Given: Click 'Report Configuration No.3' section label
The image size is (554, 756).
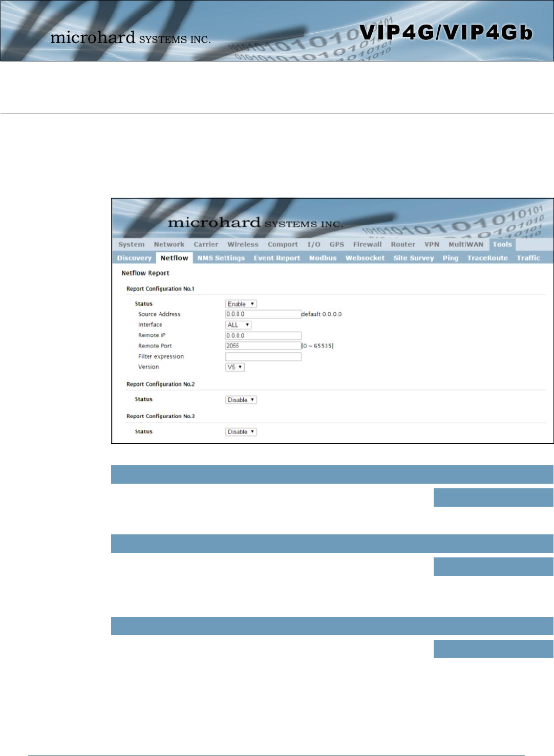Looking at the screenshot, I should click(x=160, y=416).
